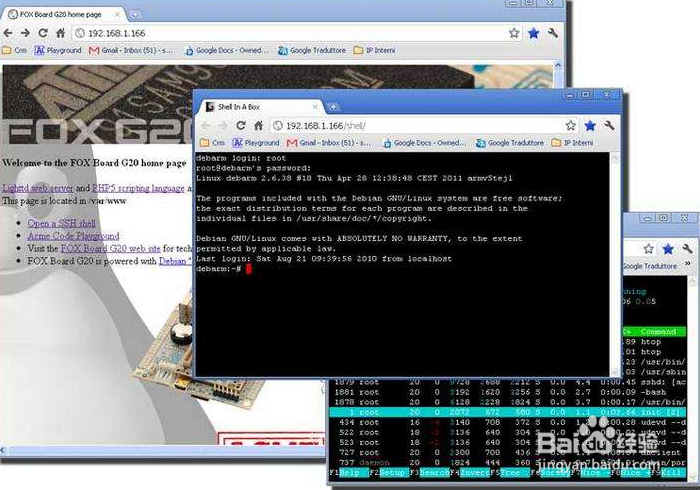
Task: Open Google Traduttore bookmark in Shell In A Box window
Action: click(x=510, y=143)
